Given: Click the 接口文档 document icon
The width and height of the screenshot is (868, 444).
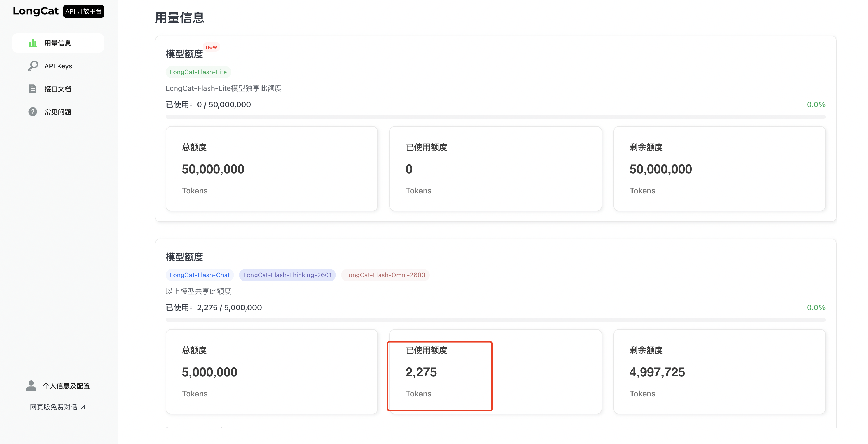Looking at the screenshot, I should 33,89.
